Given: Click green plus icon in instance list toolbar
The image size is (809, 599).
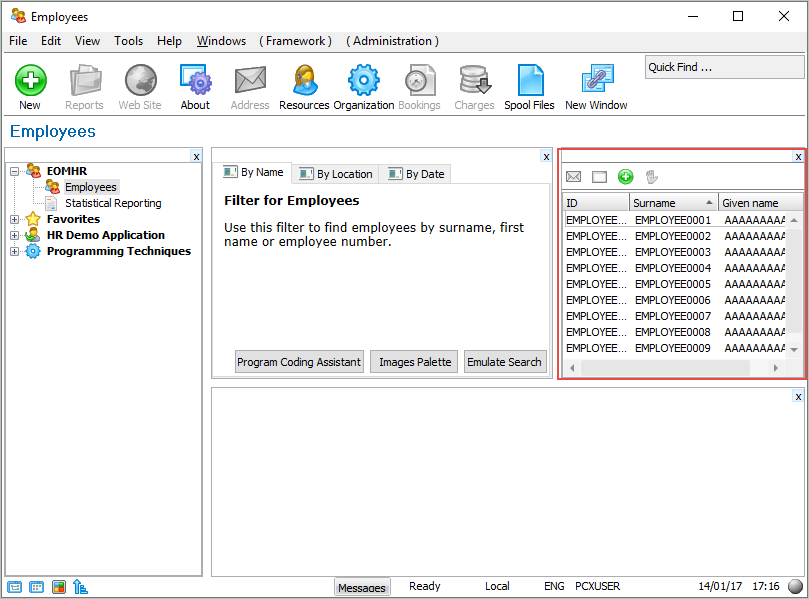Looking at the screenshot, I should click(625, 177).
